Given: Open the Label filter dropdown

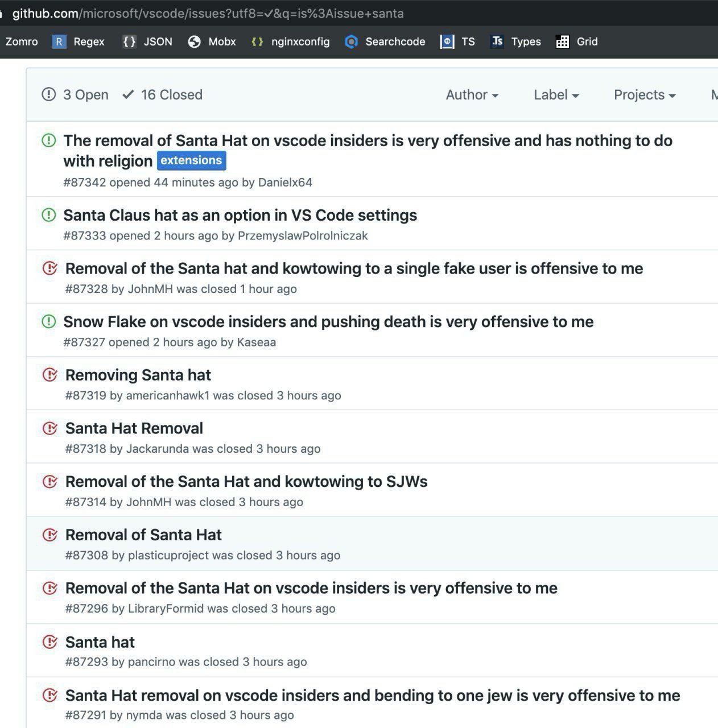Looking at the screenshot, I should [x=556, y=95].
